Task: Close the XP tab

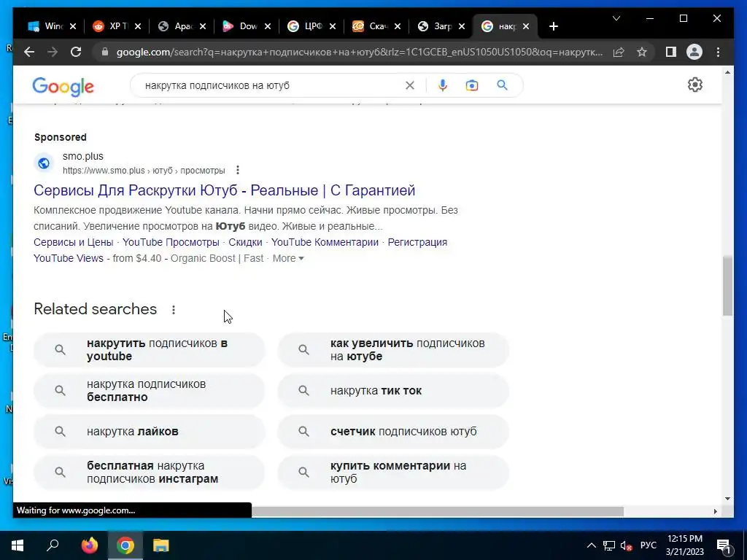Action: (x=138, y=27)
